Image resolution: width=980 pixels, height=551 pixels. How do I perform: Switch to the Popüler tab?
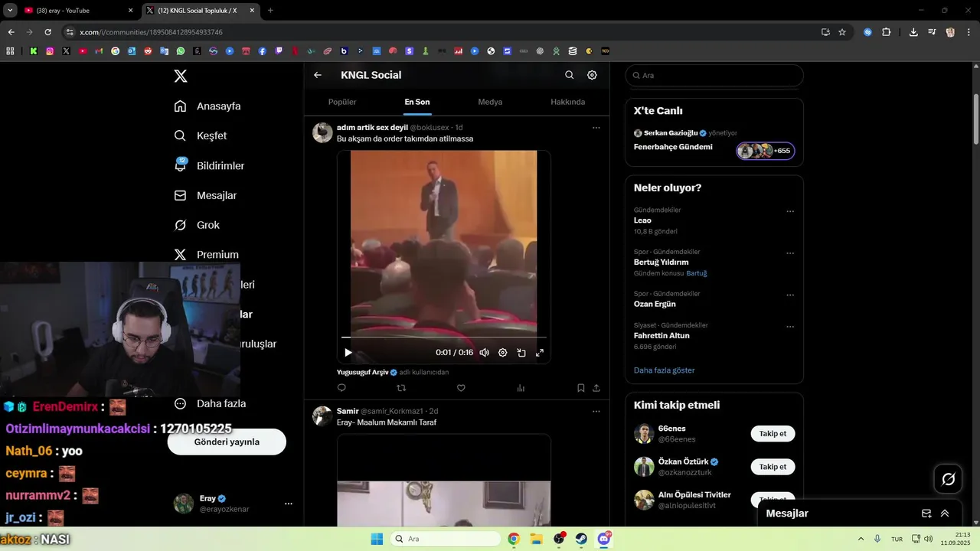[342, 102]
